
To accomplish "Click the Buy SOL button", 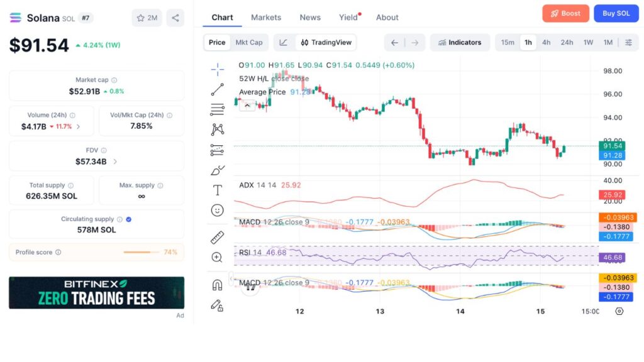I will tap(616, 14).
